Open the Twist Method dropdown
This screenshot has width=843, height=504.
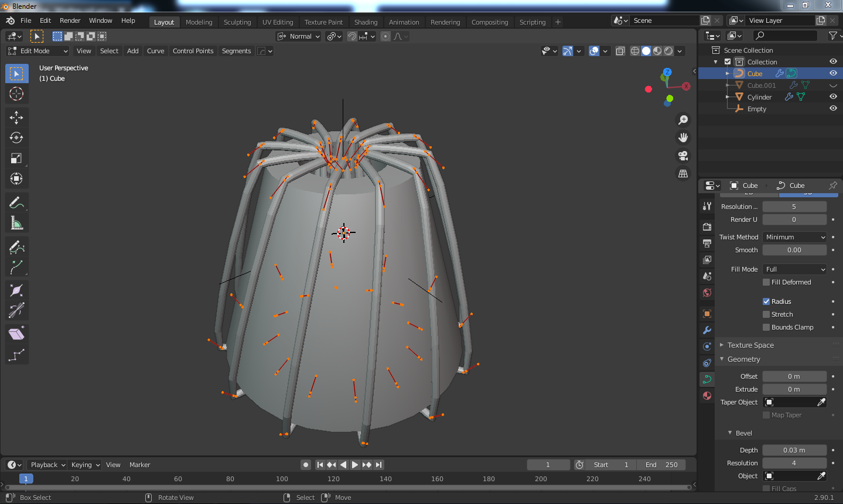pos(795,237)
